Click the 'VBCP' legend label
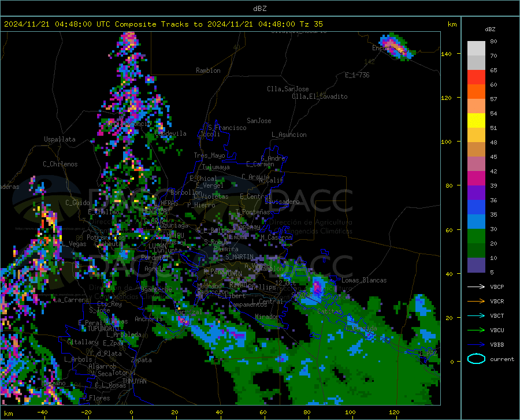 pyautogui.click(x=497, y=287)
